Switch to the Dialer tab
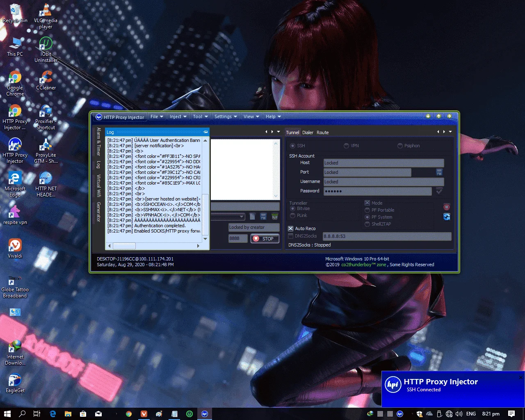The height and width of the screenshot is (420, 525). pos(308,132)
